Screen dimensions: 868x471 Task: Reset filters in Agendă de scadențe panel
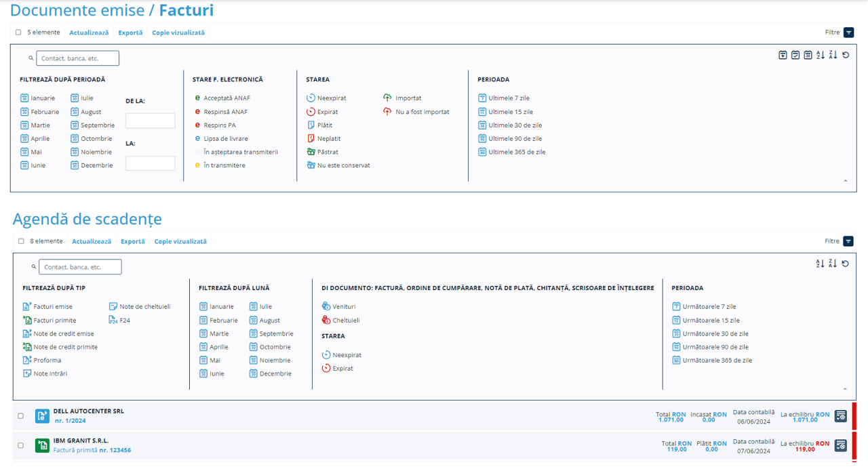coord(846,264)
